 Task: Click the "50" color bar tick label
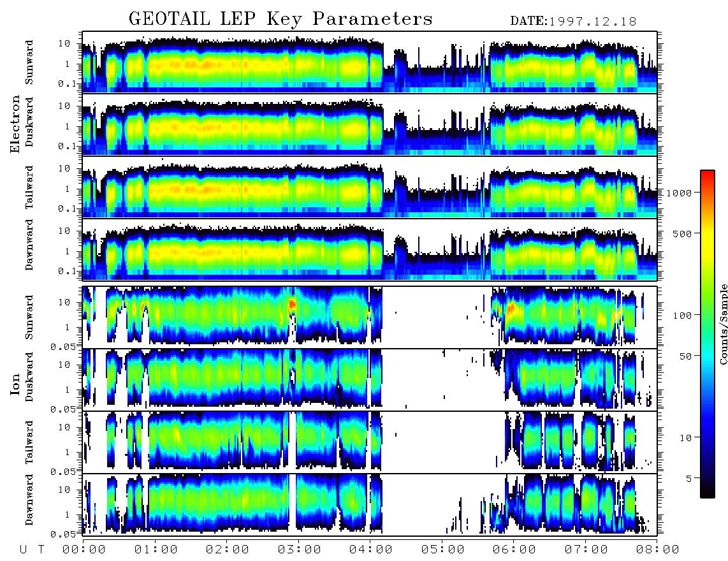click(x=685, y=356)
